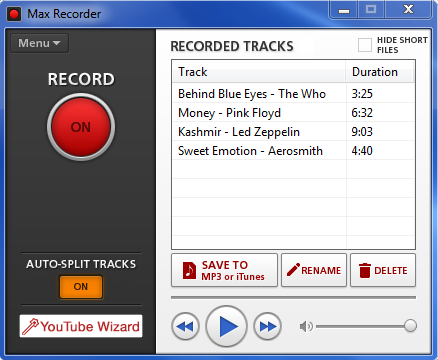438x360 pixels.
Task: Check the Hide Short Files checkbox
Action: 365,45
